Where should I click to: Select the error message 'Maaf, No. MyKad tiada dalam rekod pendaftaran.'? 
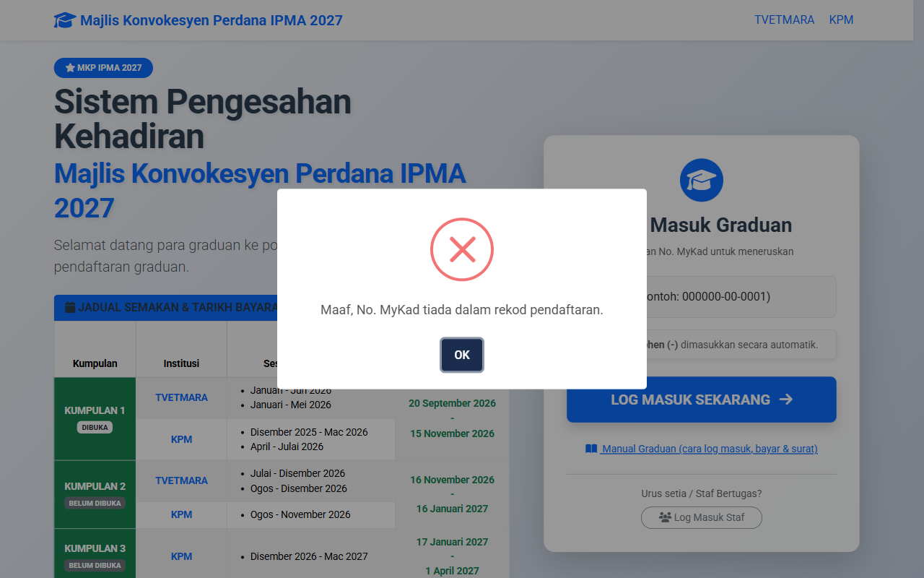(462, 310)
